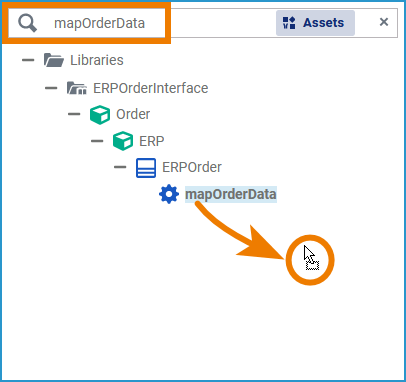
Task: Click the magnifying glass search icon
Action: pos(27,23)
